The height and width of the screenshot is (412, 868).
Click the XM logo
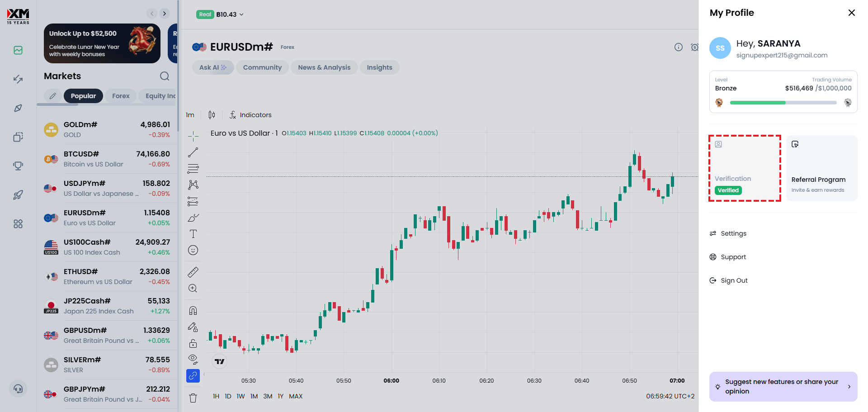coord(18,16)
